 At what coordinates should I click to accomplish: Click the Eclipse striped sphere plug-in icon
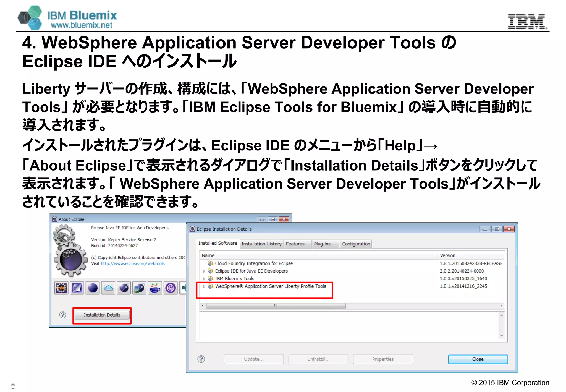[x=93, y=288]
